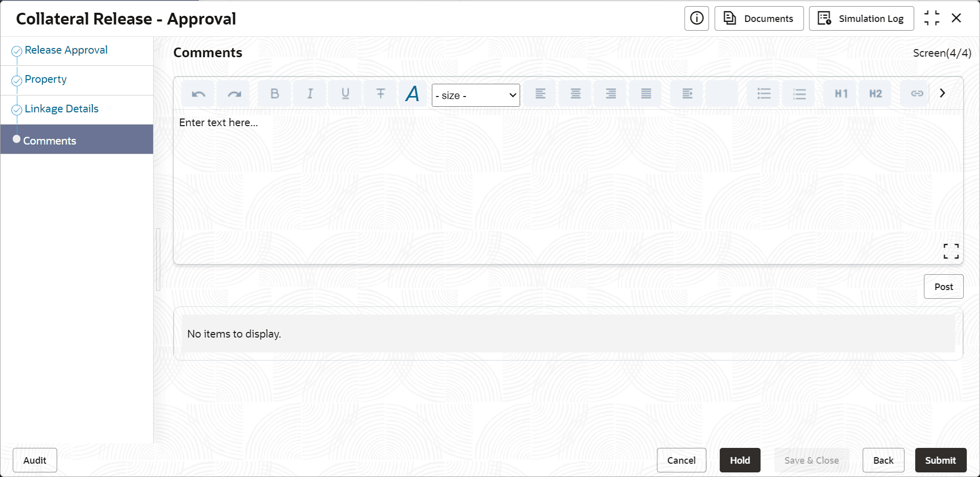Put the task on Hold

(x=740, y=460)
